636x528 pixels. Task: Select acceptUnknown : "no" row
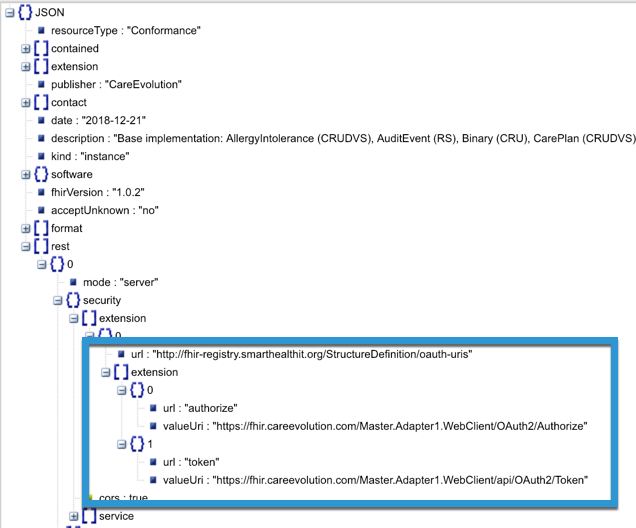[x=105, y=210]
